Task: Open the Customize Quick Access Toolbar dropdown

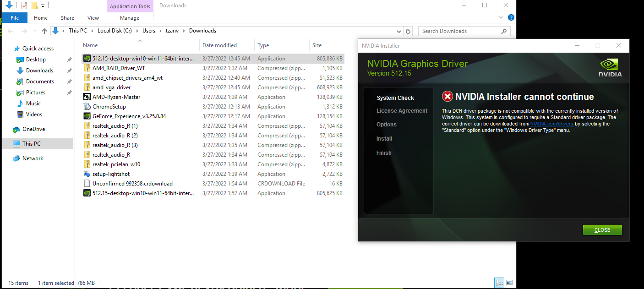Action: click(43, 6)
